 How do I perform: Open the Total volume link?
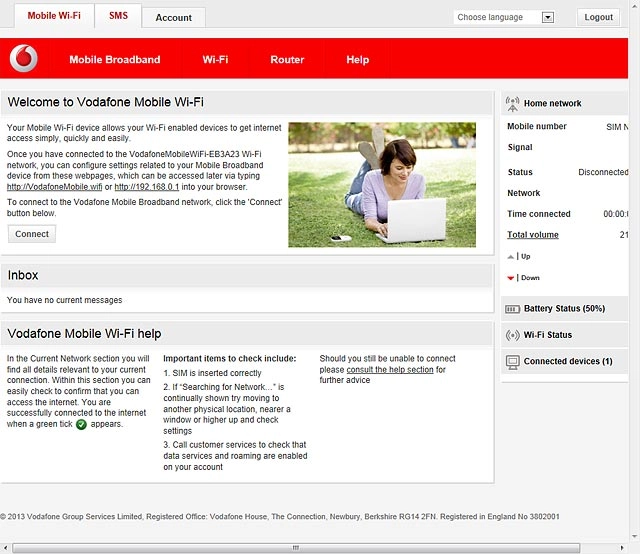533,235
